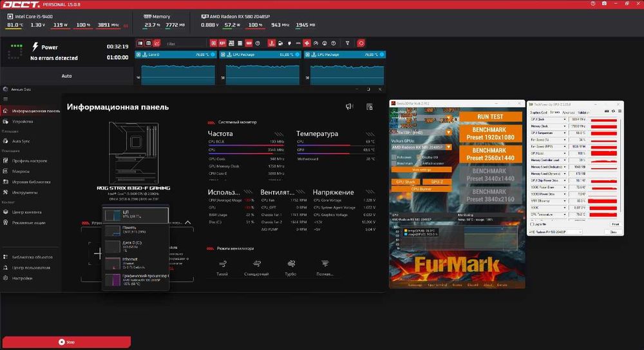This screenshot has height=350, width=644.
Task: Enable the Log to file checkbox in GPU-Z
Action: click(x=533, y=224)
